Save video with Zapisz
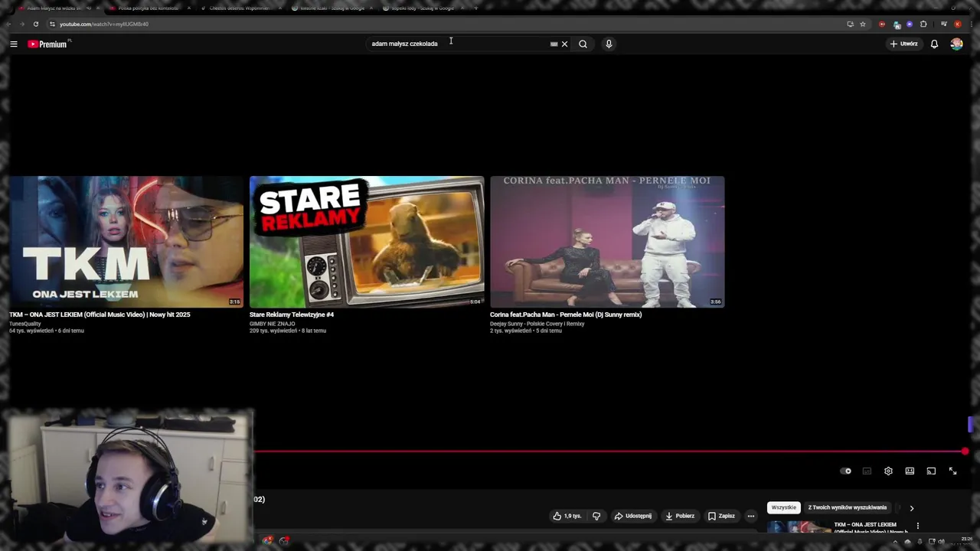The height and width of the screenshot is (551, 980). point(722,516)
